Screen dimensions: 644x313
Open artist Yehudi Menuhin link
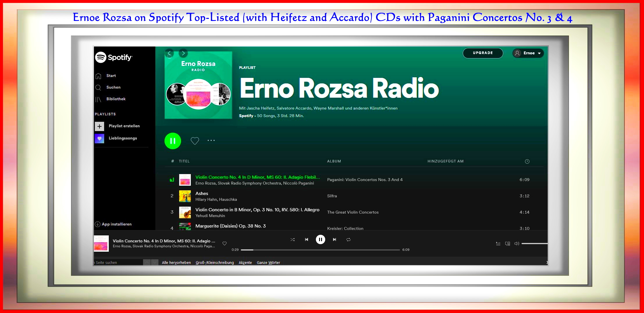tap(210, 216)
